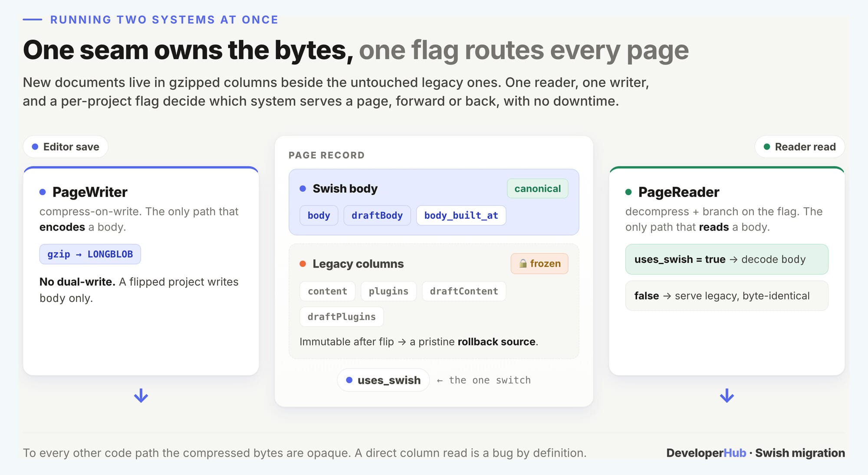Screen dimensions: 868x475
Task: Click the lock icon in frozen badge
Action: click(x=523, y=263)
